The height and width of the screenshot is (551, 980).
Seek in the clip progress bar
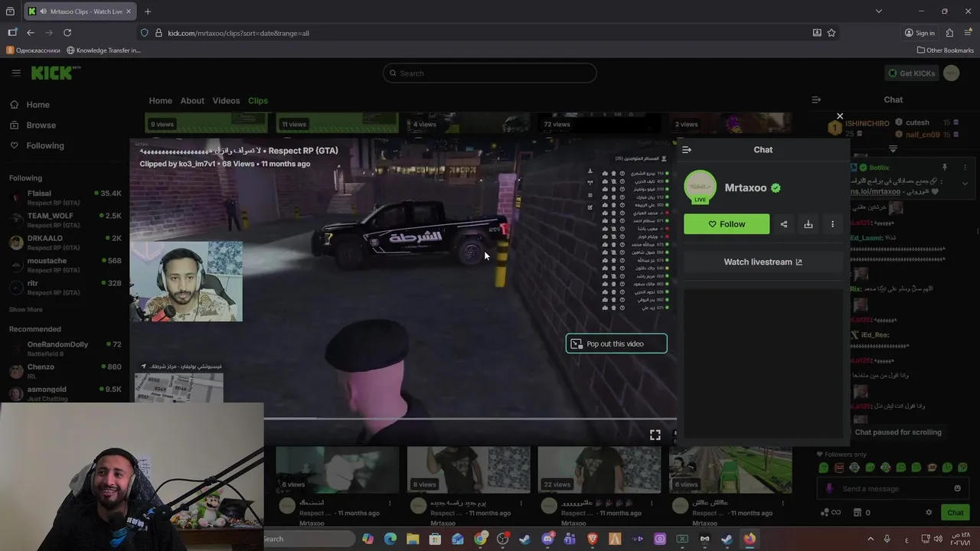[470, 418]
